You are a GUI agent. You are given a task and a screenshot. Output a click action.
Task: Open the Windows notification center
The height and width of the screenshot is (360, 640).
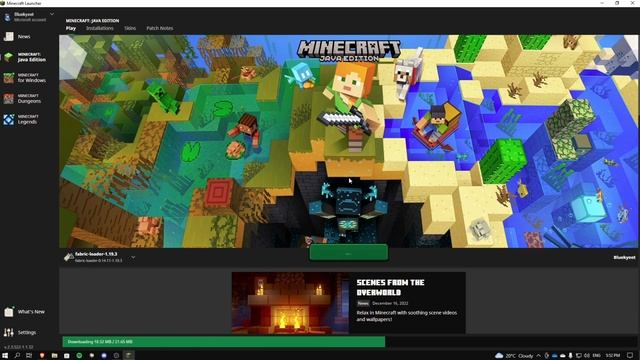point(630,356)
